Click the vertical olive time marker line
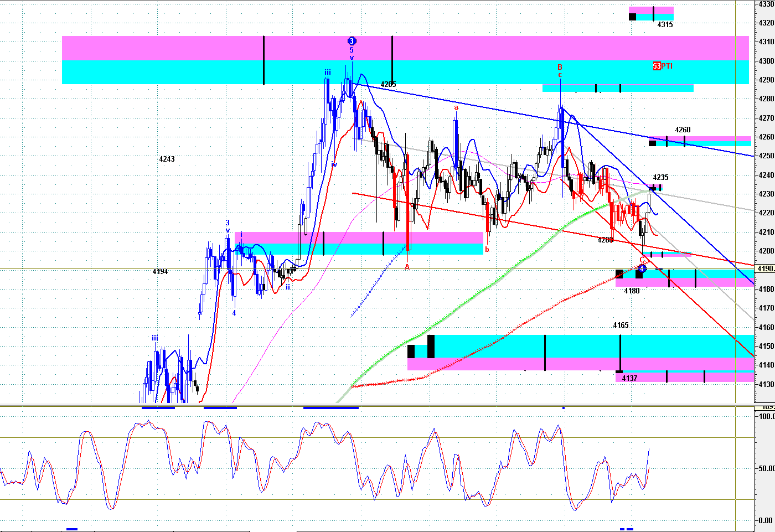The image size is (775, 532). coord(735,221)
